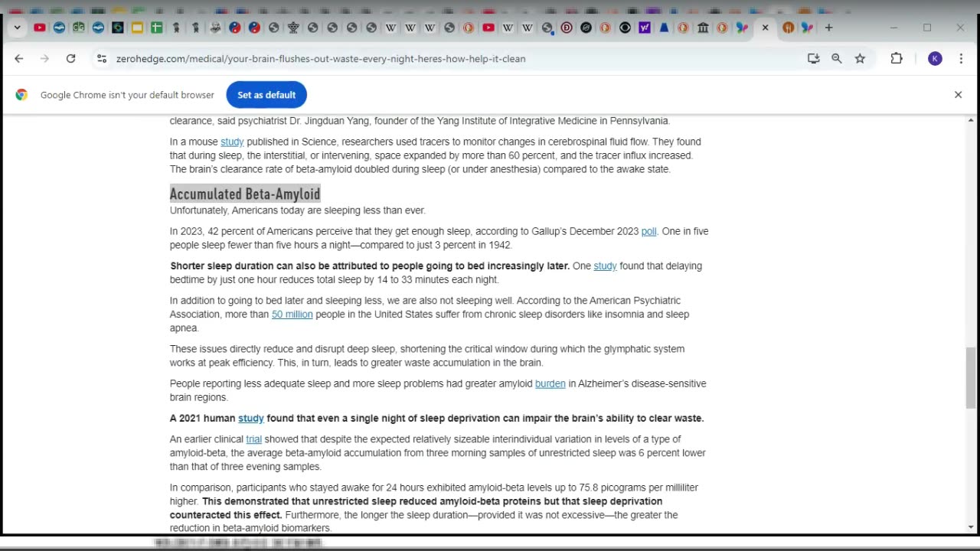Switch to the green cross favicon tab
Image resolution: width=980 pixels, height=551 pixels.
[x=156, y=28]
